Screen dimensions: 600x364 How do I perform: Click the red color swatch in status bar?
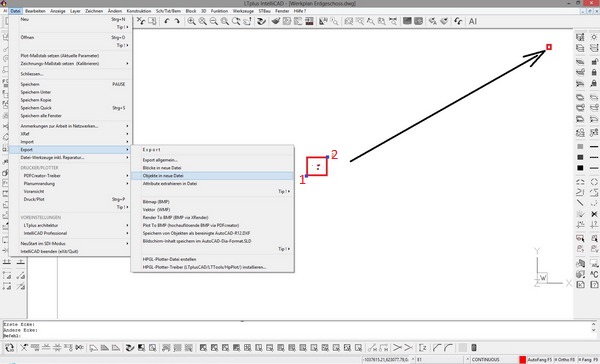(523, 360)
